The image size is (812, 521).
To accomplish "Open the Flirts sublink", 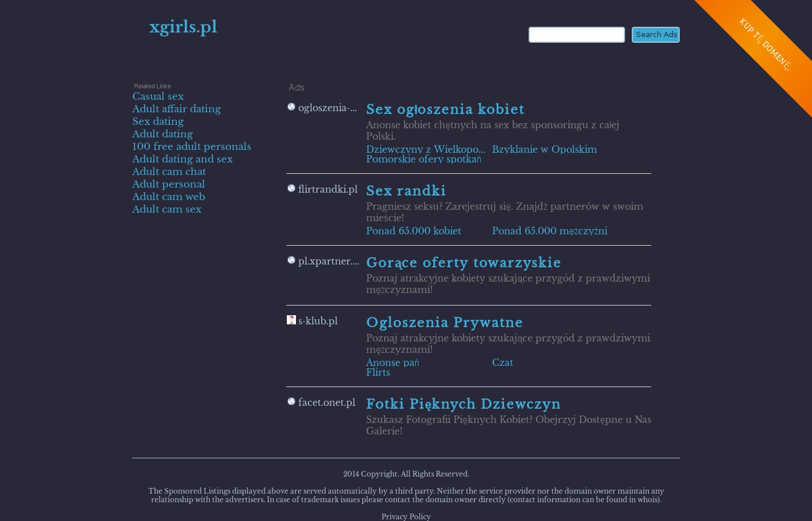I will [x=378, y=372].
